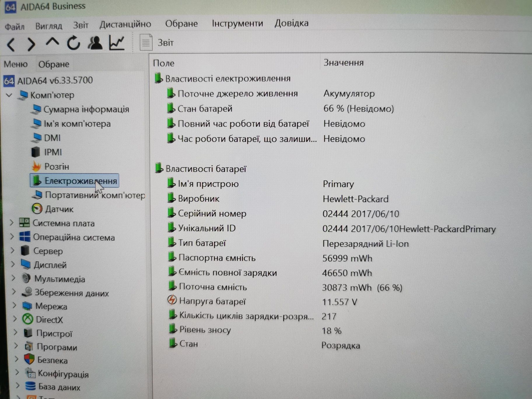The height and width of the screenshot is (399, 532).
Task: Expand the Мультимедіа node
Action: point(13,278)
